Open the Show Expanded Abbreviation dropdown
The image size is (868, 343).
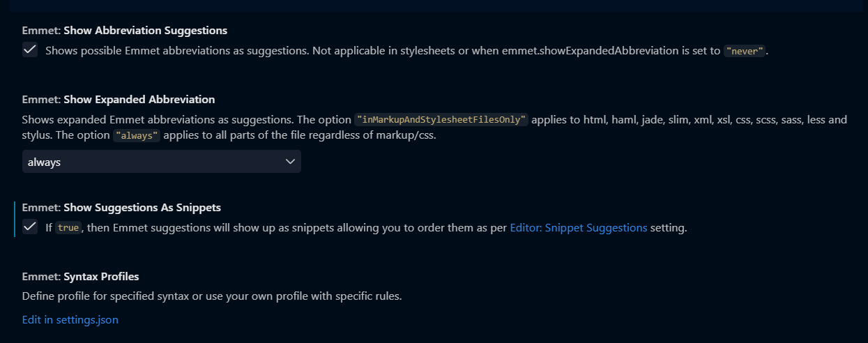[162, 162]
